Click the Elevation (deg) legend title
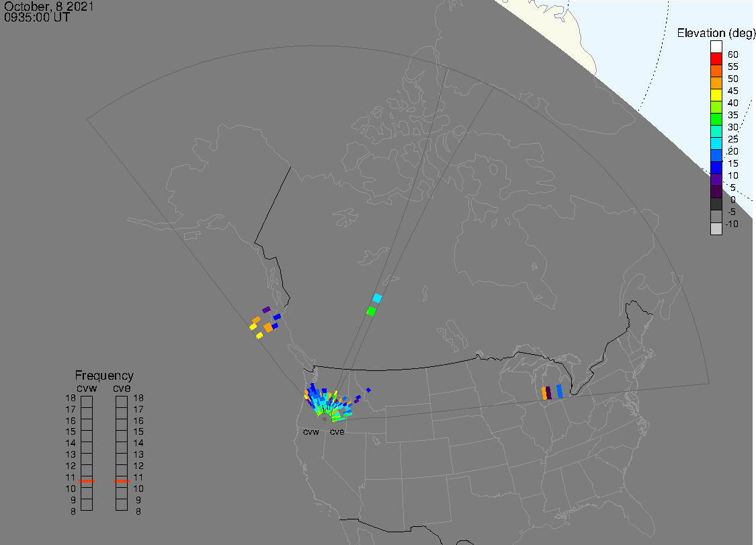The image size is (756, 545). pos(716,33)
